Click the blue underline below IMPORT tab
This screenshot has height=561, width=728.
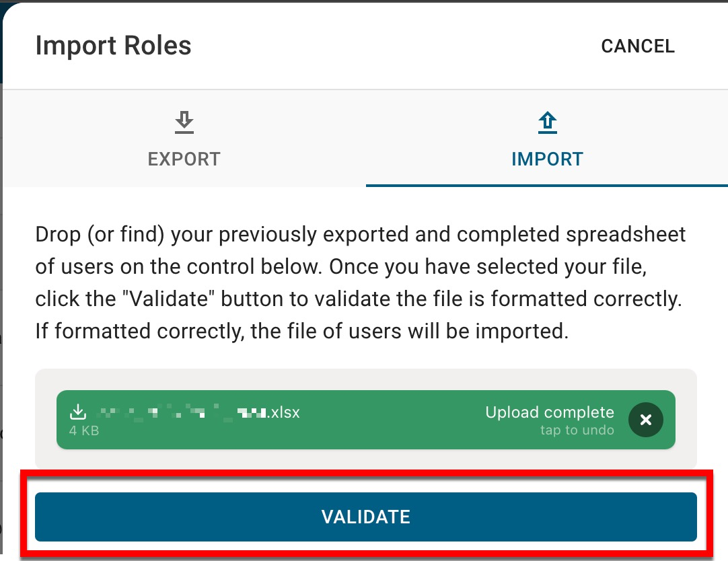(x=547, y=184)
